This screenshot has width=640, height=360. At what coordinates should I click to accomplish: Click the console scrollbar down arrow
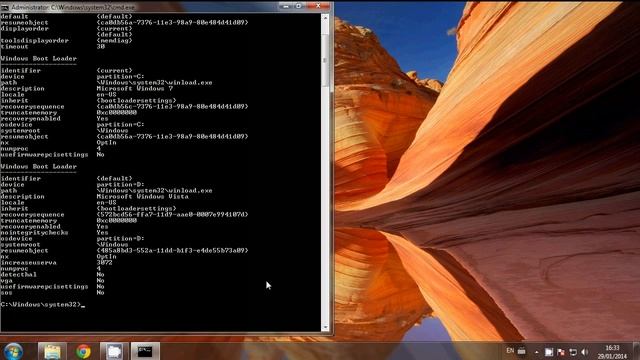tap(325, 327)
